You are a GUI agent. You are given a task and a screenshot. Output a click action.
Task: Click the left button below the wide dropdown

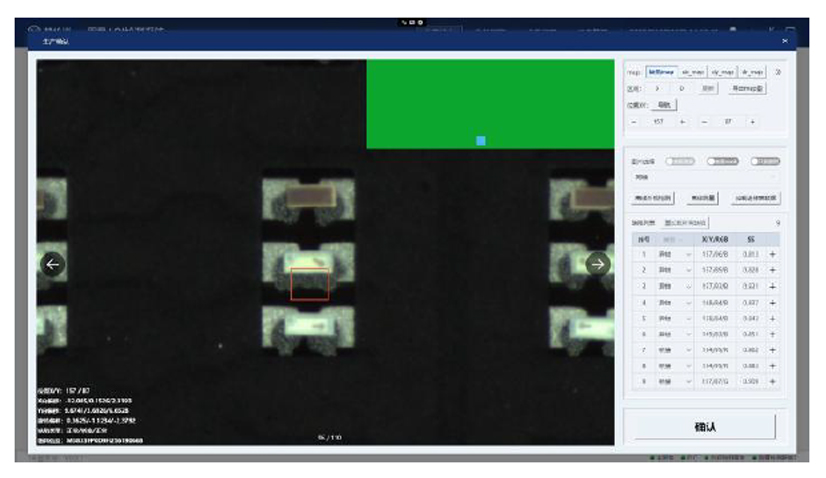(653, 198)
